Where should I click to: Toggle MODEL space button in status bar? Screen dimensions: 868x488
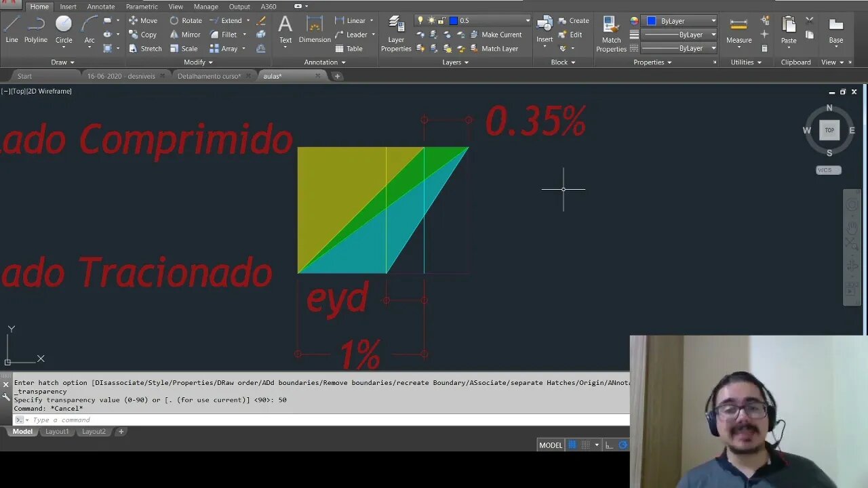pos(551,445)
